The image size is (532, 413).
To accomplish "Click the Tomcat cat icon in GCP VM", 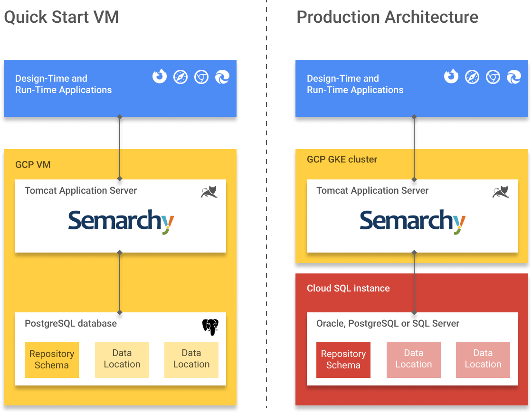I will coord(209,192).
